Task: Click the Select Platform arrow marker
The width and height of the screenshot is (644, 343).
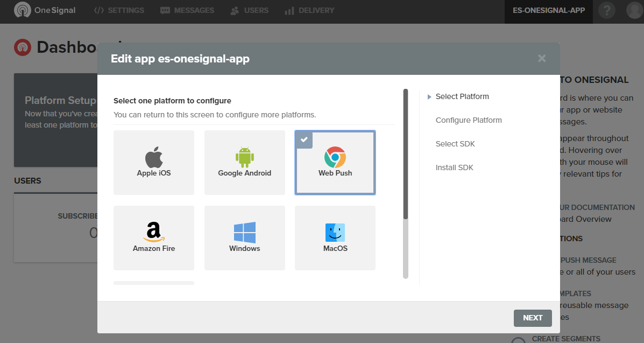Action: [x=429, y=97]
